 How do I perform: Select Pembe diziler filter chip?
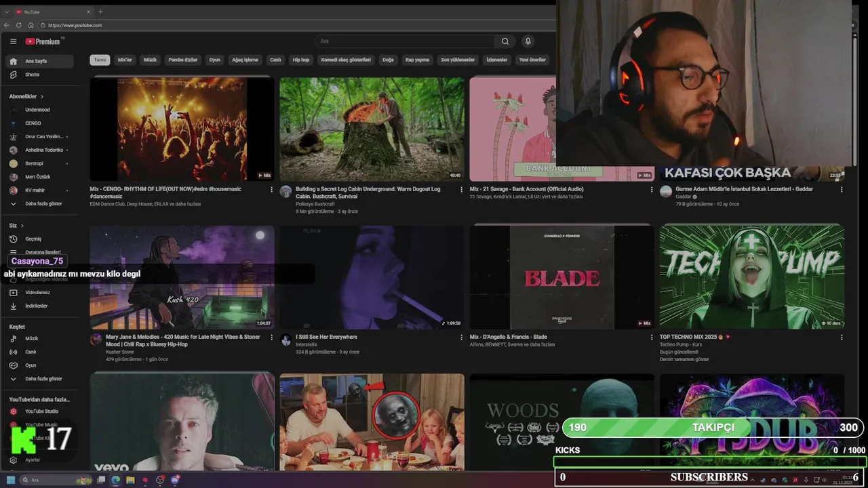coord(183,60)
